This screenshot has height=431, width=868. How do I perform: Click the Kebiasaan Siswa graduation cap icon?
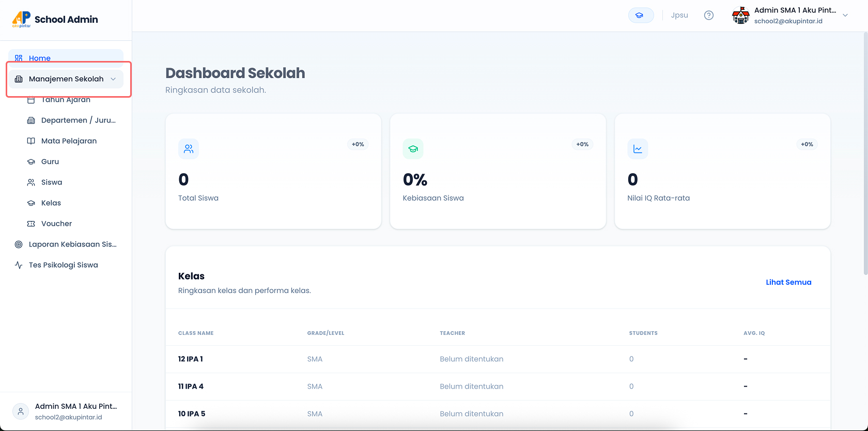(x=413, y=149)
